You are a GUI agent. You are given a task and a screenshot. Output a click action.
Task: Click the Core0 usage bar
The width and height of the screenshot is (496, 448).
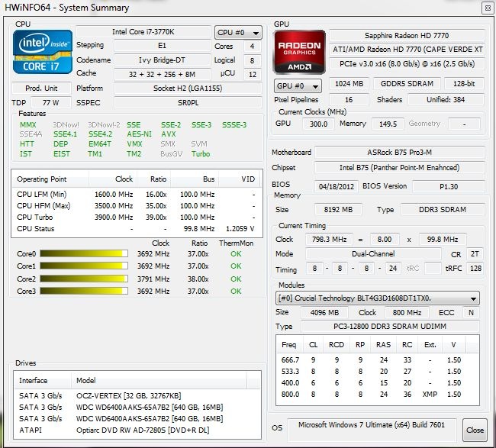84,253
